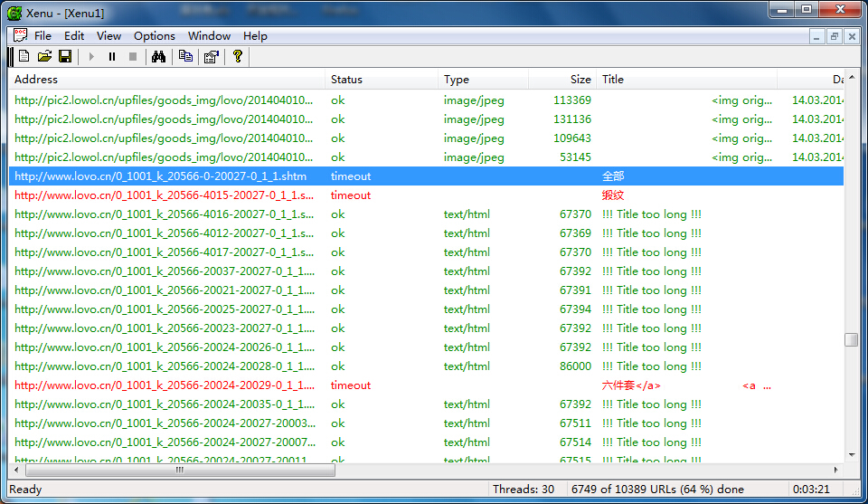Screen dimensions: 868x504
Task: Click the elapsed time 0:03:21
Action: click(811, 489)
